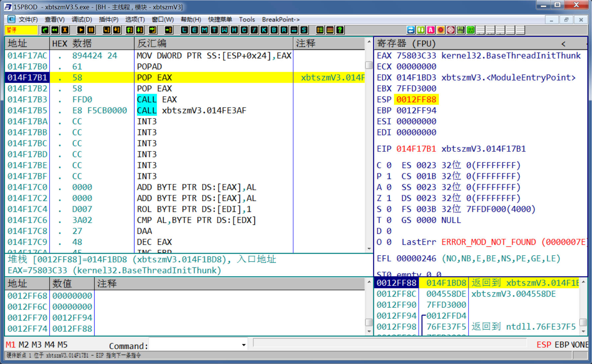Select the CALL EAX instruction row
This screenshot has height=364, width=592.
click(x=156, y=99)
